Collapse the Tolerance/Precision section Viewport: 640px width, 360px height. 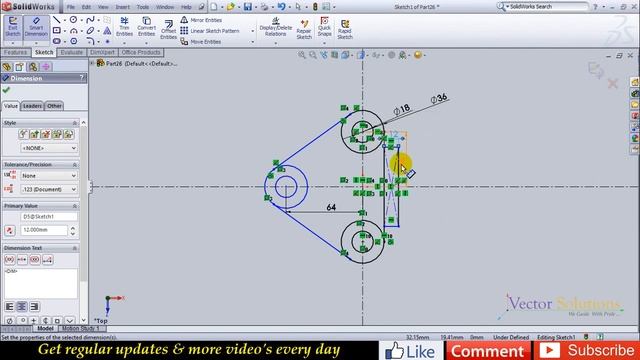pos(75,164)
